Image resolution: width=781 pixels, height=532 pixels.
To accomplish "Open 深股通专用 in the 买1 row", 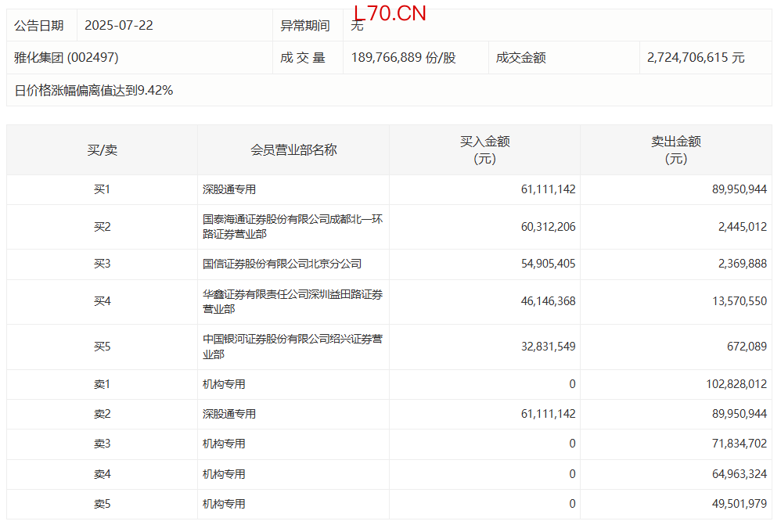I will point(229,189).
